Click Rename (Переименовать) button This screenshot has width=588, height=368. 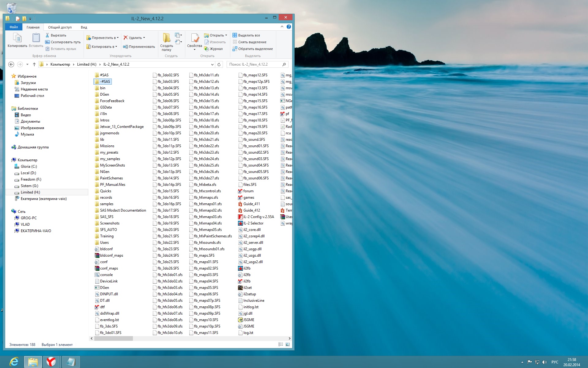point(139,47)
